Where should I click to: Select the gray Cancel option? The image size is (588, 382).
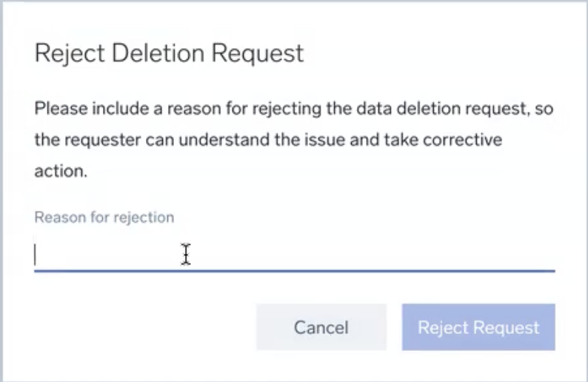pos(321,327)
